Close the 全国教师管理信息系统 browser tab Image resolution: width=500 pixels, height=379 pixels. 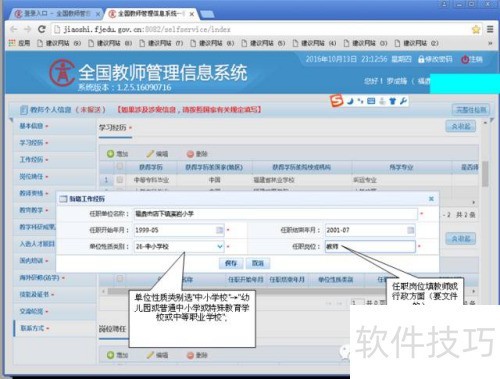(192, 14)
